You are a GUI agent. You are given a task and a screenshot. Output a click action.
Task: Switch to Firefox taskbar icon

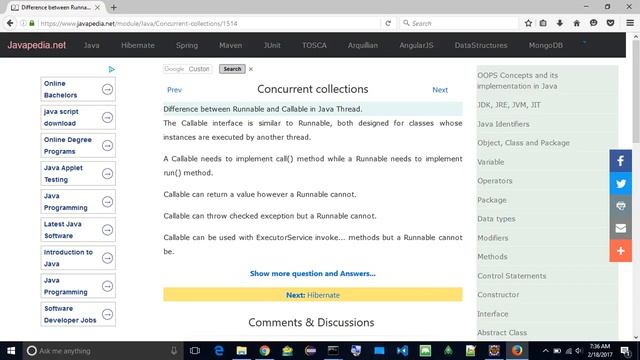(x=517, y=351)
